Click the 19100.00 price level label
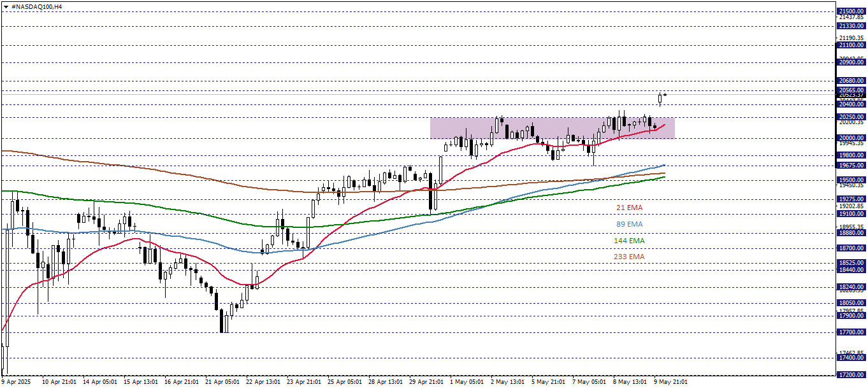The image size is (868, 389). pyautogui.click(x=852, y=214)
